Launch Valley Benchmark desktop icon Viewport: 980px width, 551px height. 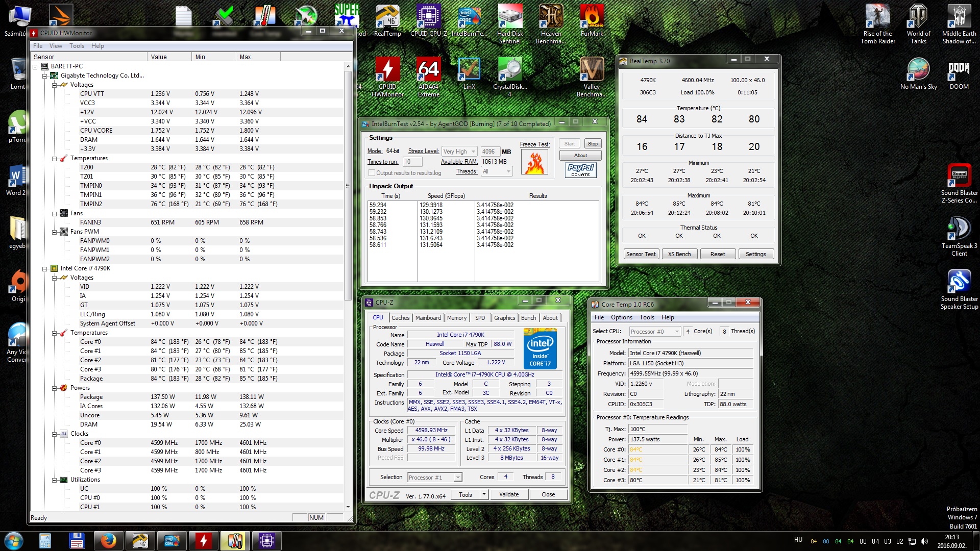tap(592, 77)
